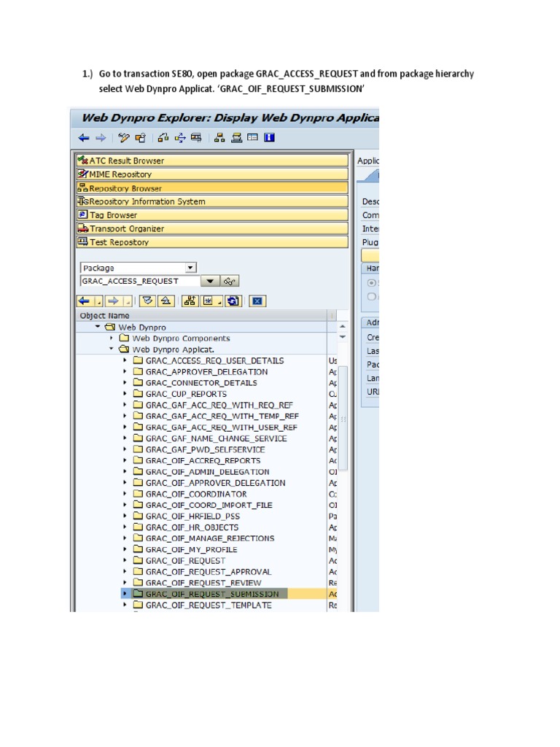Select GRAC_OIF_REQUEST_TEMPLATE entry
Viewport: 560px width, 747px height.
pos(209,605)
